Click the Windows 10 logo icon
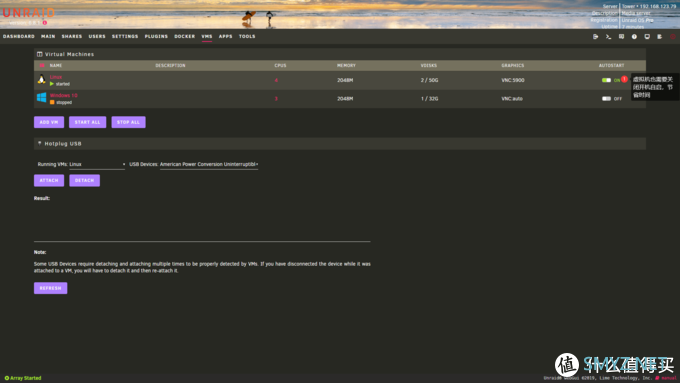 [x=42, y=98]
